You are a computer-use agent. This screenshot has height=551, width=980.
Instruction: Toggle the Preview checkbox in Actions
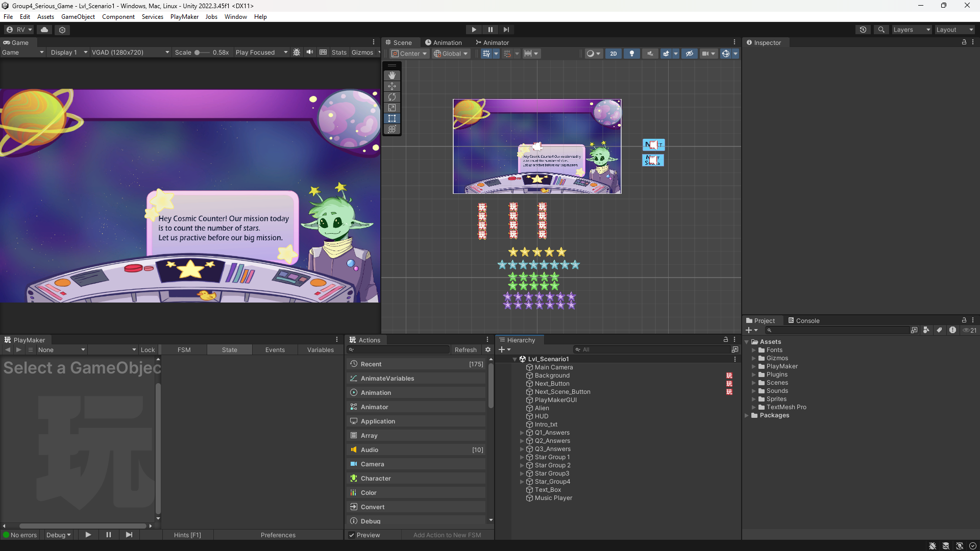coord(352,535)
